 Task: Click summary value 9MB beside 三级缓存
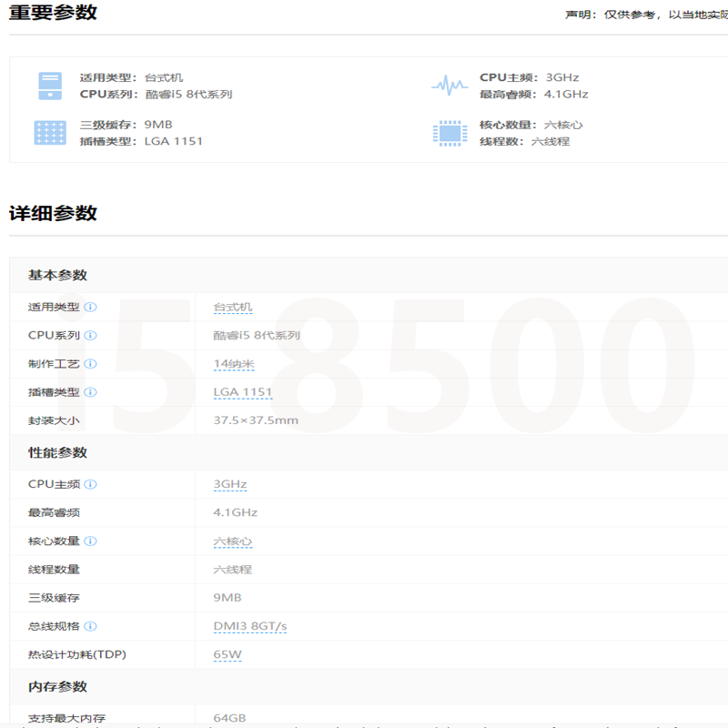[158, 125]
